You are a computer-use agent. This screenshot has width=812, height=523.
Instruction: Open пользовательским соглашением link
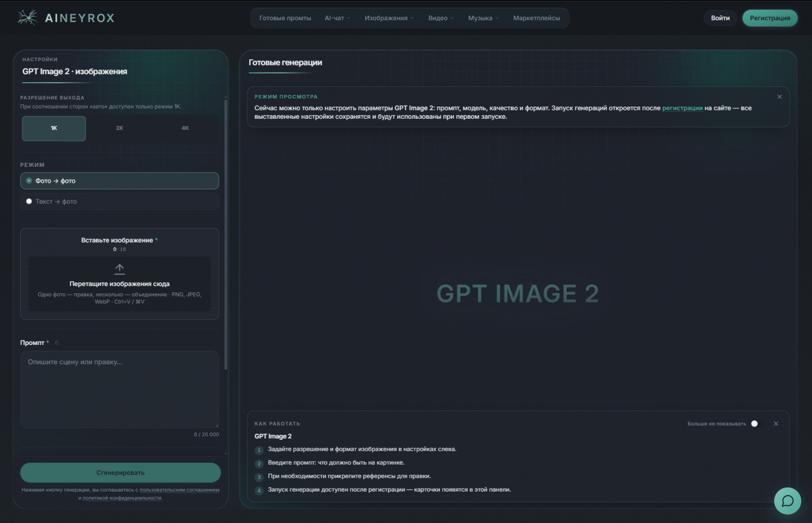coord(180,490)
